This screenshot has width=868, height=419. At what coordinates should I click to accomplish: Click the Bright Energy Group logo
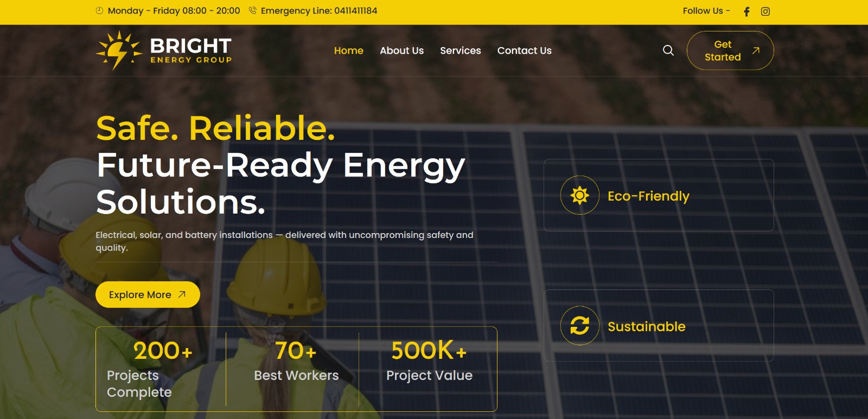click(x=164, y=50)
